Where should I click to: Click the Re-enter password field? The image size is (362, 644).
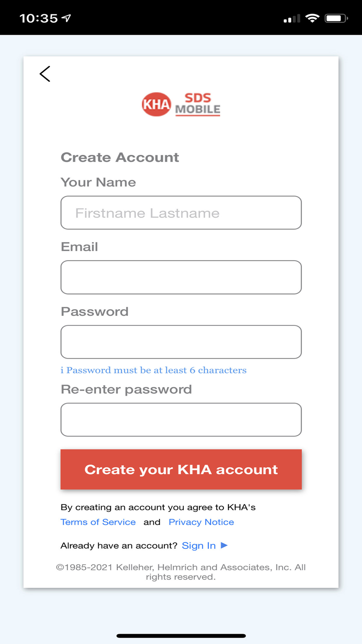coord(181,419)
